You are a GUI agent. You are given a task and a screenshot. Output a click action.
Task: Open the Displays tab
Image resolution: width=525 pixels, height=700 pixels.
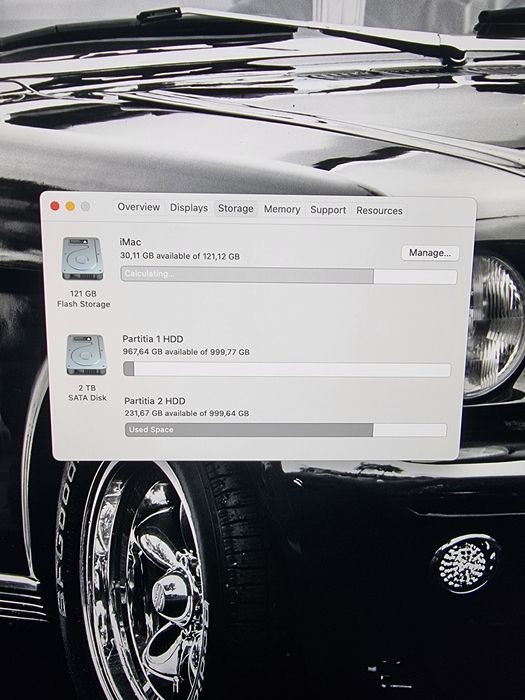(x=189, y=208)
